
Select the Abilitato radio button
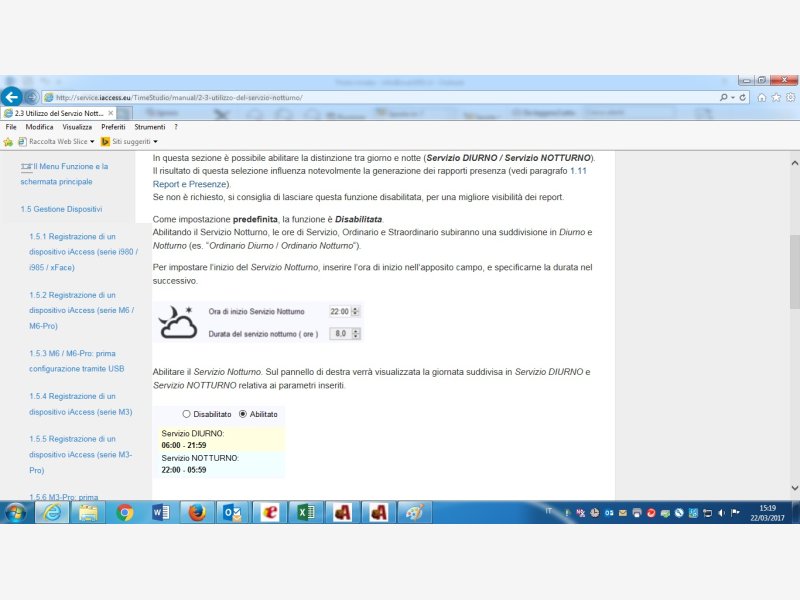click(242, 413)
